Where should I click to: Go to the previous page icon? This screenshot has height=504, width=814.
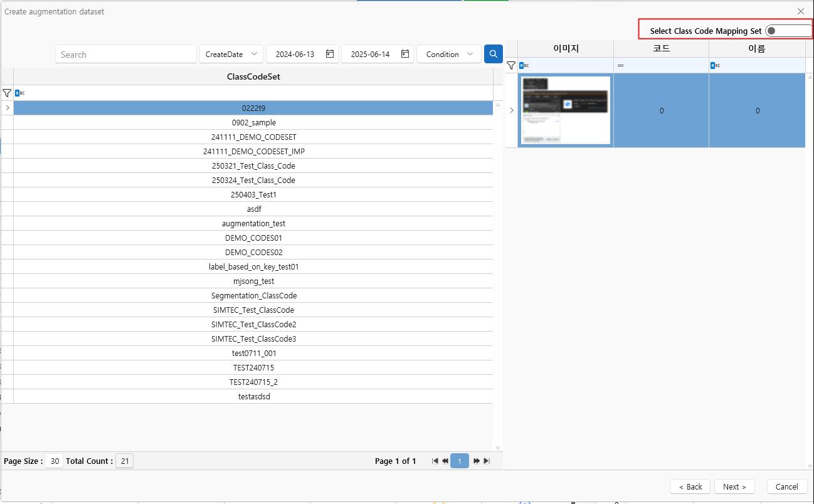click(x=445, y=461)
